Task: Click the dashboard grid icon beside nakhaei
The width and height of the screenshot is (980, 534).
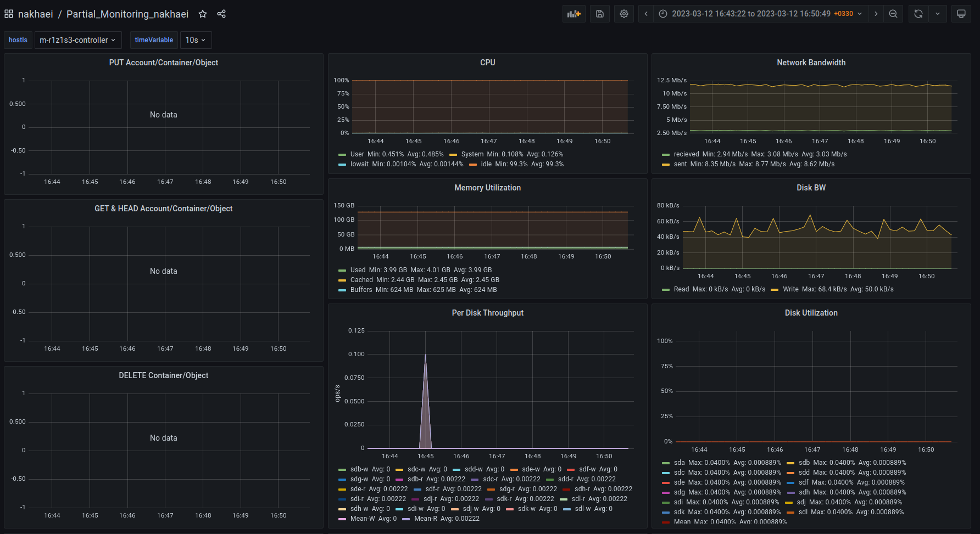Action: (9, 14)
